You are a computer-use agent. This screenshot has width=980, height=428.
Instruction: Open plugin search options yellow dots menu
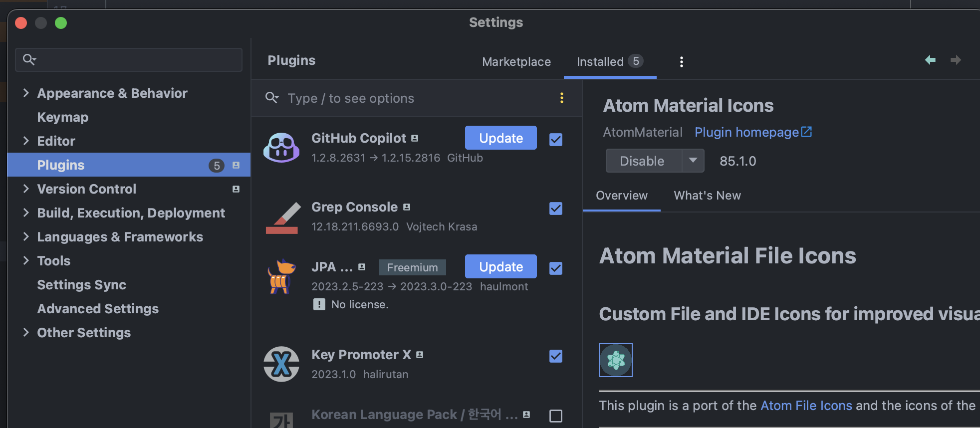click(562, 98)
